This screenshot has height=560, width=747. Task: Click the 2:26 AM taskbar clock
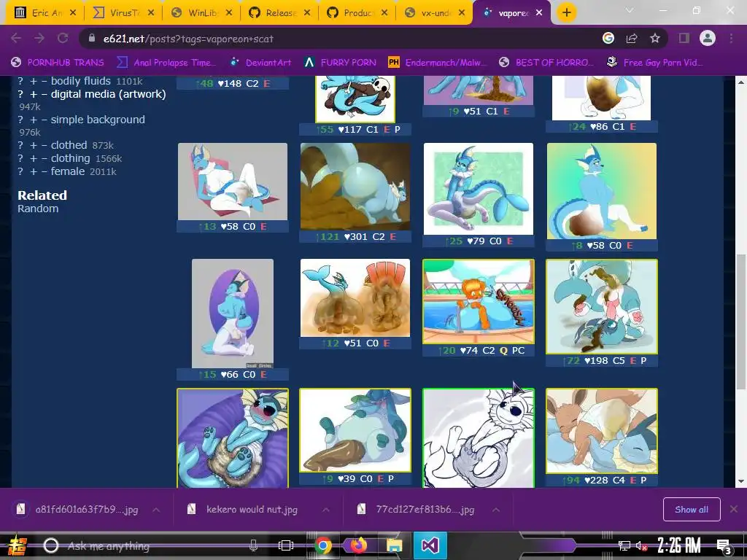pyautogui.click(x=679, y=545)
